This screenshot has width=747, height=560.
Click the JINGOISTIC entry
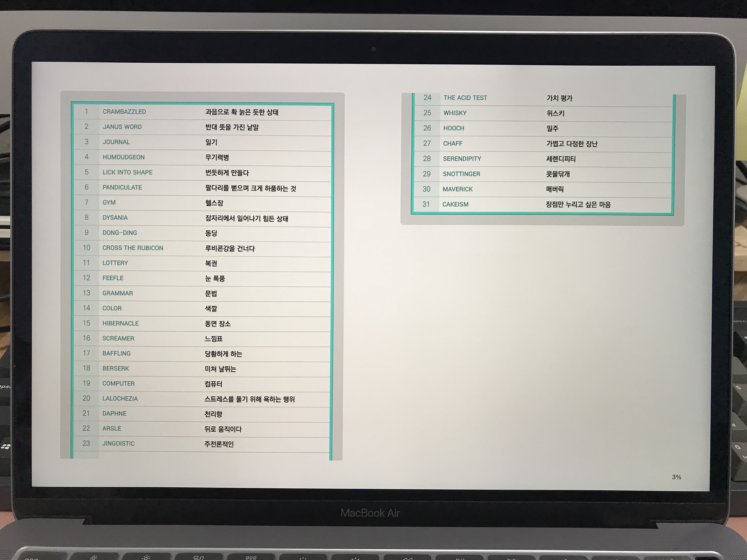click(118, 444)
